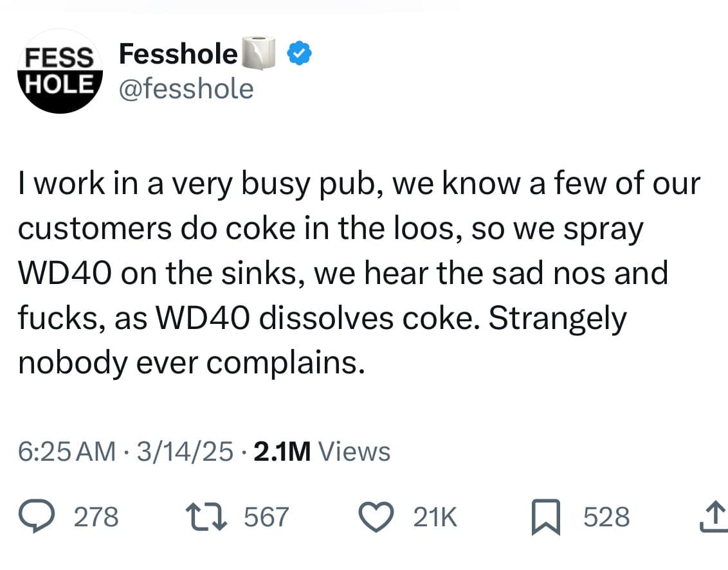This screenshot has width=728, height=570.
Task: Click the 6:25 AM timestamp
Action: tap(66, 452)
